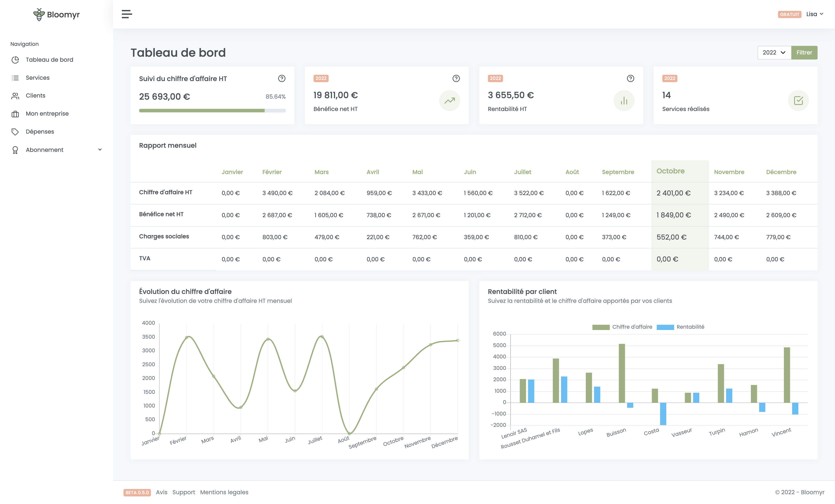Click the Janvier column header
Screen dimensions: 835x504
tap(232, 172)
